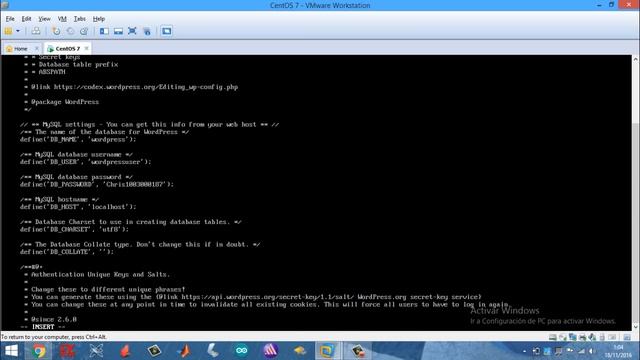Click the codex.wordpress.org link text

(146, 87)
